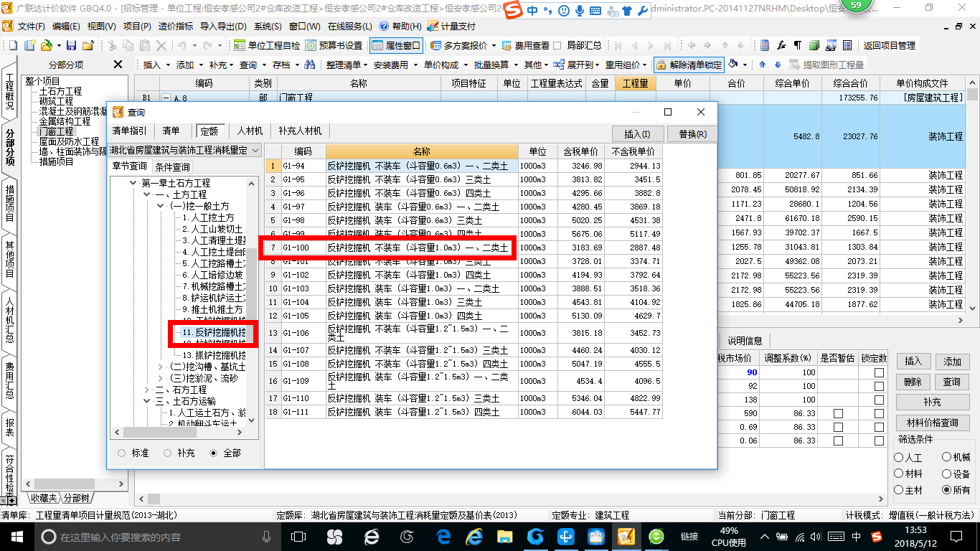Expand the (二)挖沟槽、基坑土 node
The width and height of the screenshot is (980, 551).
pos(160,367)
